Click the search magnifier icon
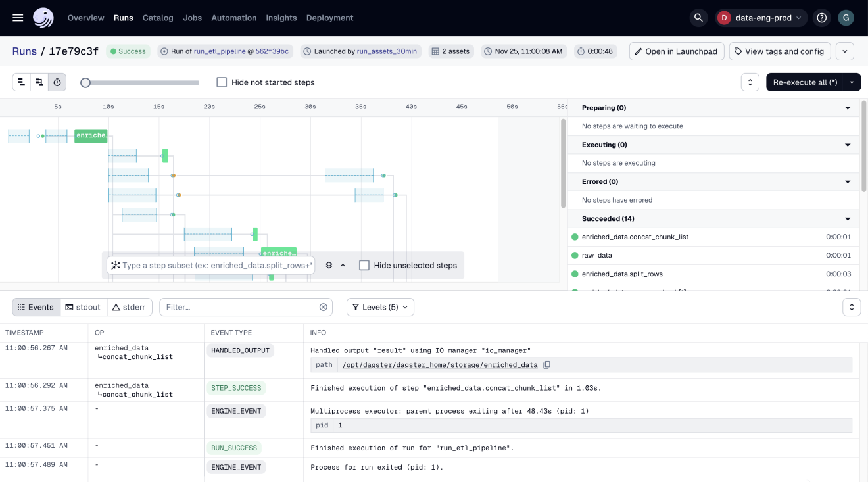868x482 pixels. click(x=698, y=18)
